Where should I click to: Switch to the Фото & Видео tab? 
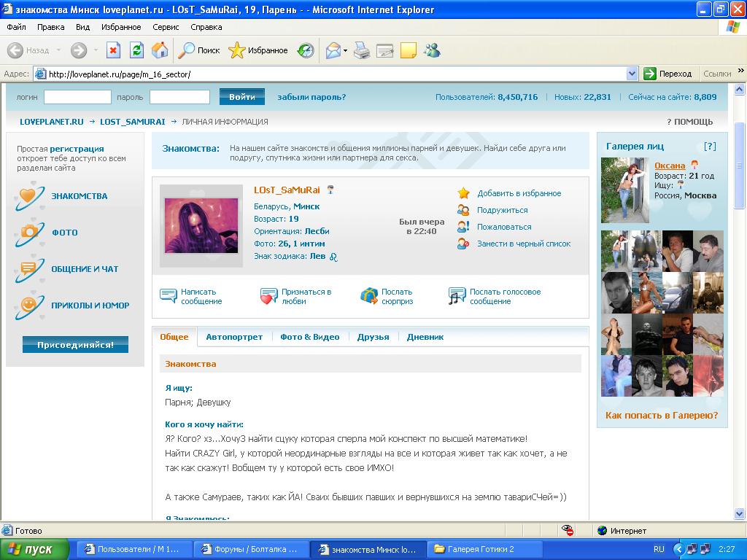309,337
